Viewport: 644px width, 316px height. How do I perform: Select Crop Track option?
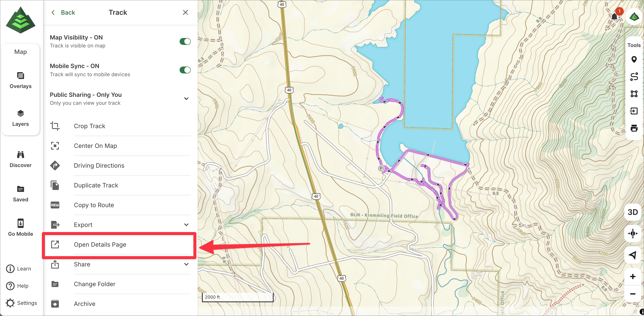point(90,126)
